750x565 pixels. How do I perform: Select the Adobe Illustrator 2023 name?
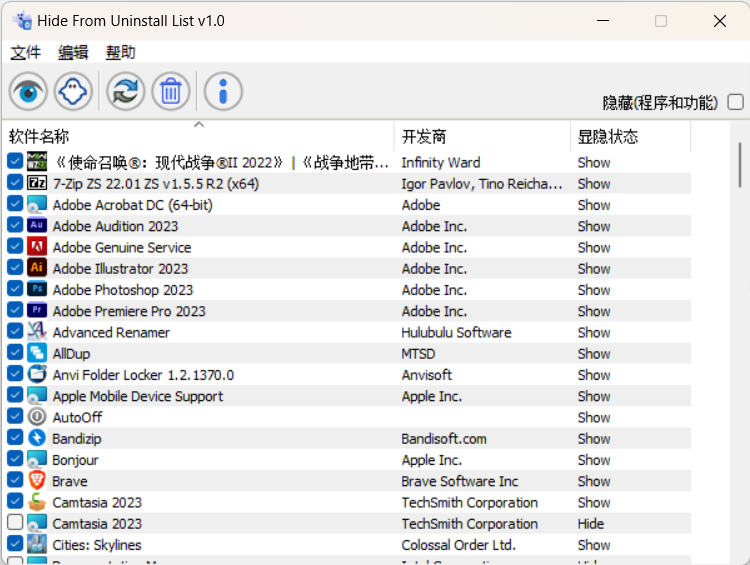121,268
